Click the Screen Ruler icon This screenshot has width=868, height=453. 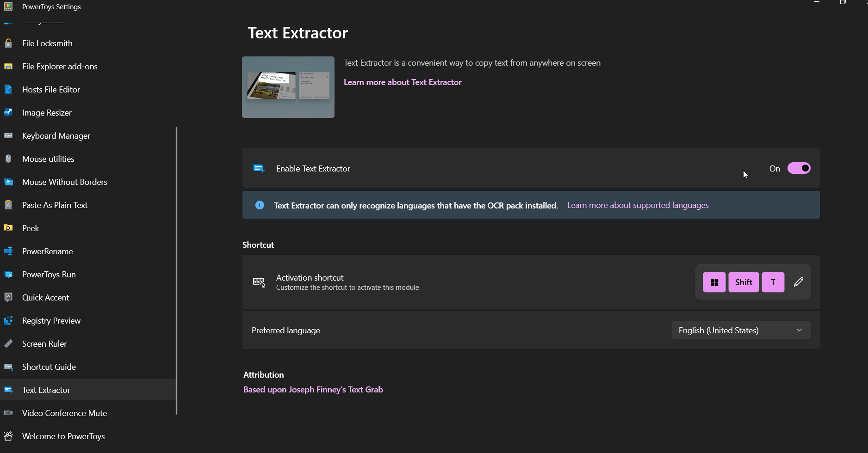click(x=8, y=344)
